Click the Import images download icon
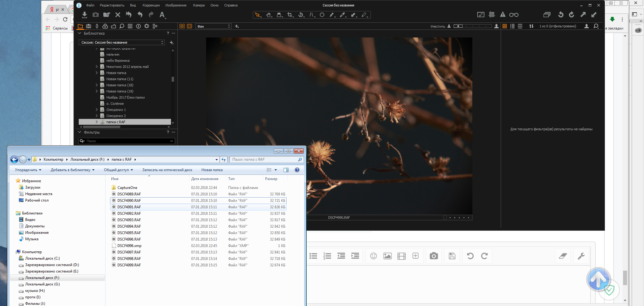This screenshot has height=306, width=644. coord(85,15)
